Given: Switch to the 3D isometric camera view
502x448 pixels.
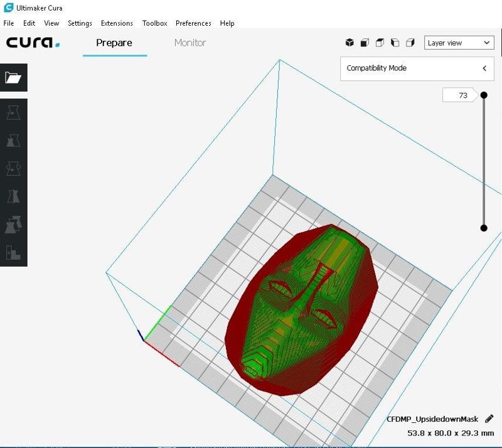Looking at the screenshot, I should [350, 43].
